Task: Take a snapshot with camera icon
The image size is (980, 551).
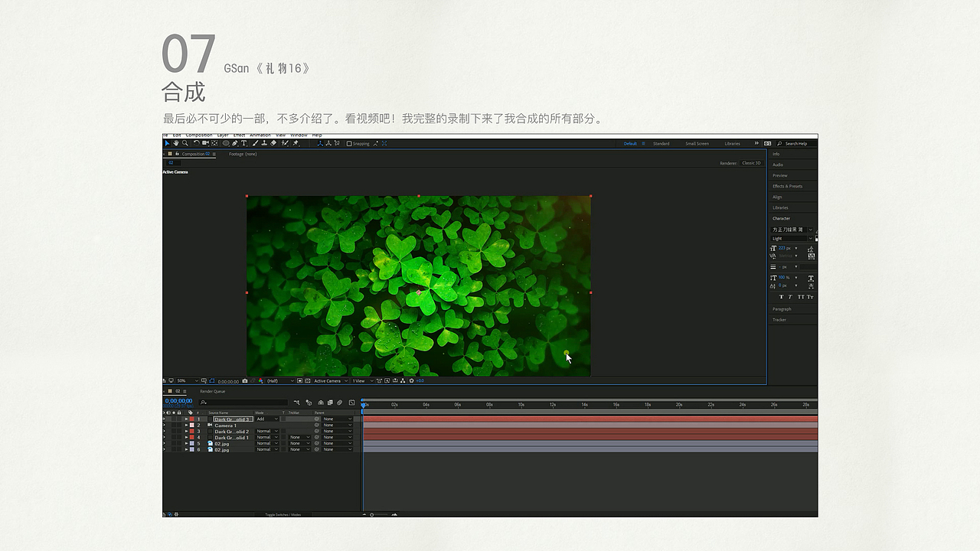Action: (x=245, y=380)
